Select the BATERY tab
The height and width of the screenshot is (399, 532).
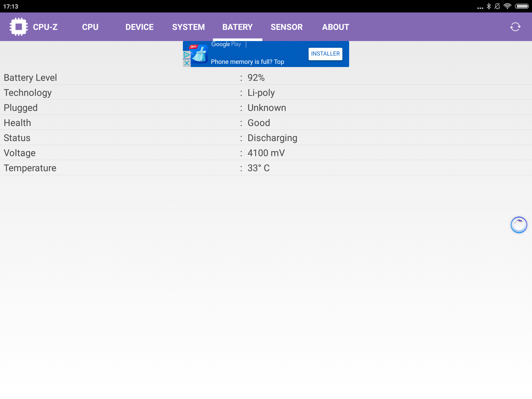point(237,27)
